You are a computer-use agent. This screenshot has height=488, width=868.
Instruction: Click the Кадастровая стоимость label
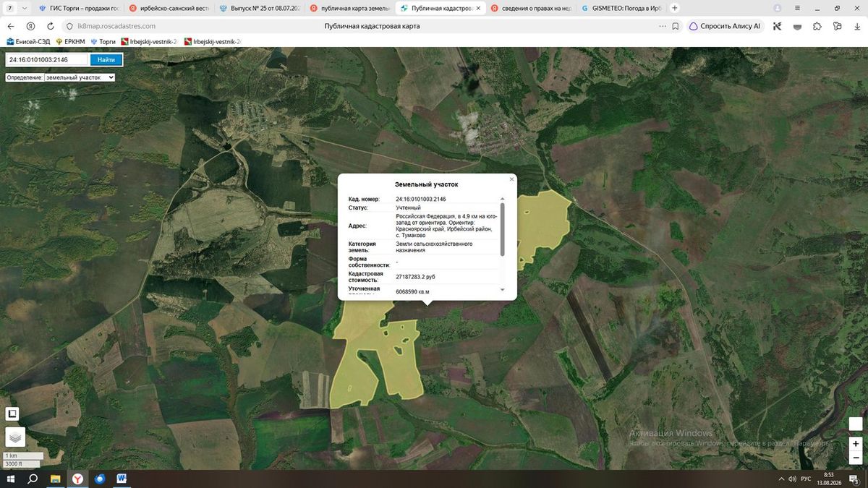(365, 277)
